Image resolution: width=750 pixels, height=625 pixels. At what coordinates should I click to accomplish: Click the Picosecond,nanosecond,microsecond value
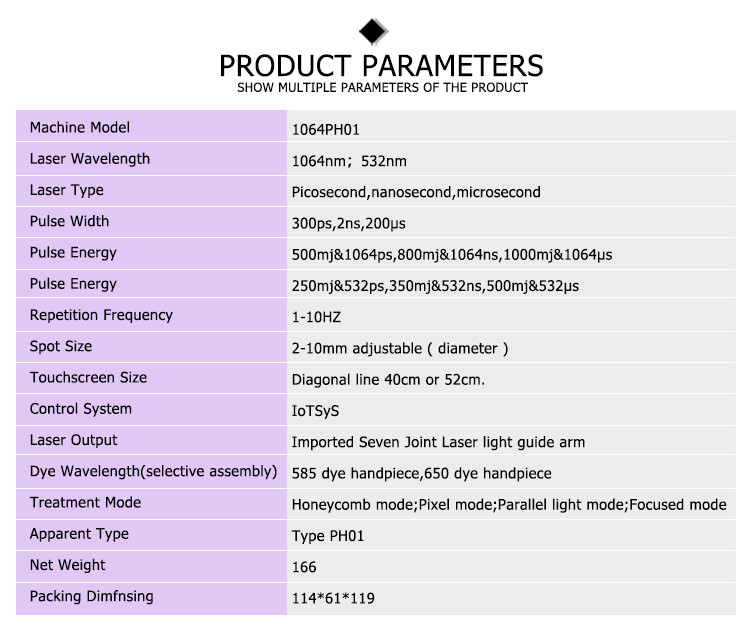tap(416, 192)
